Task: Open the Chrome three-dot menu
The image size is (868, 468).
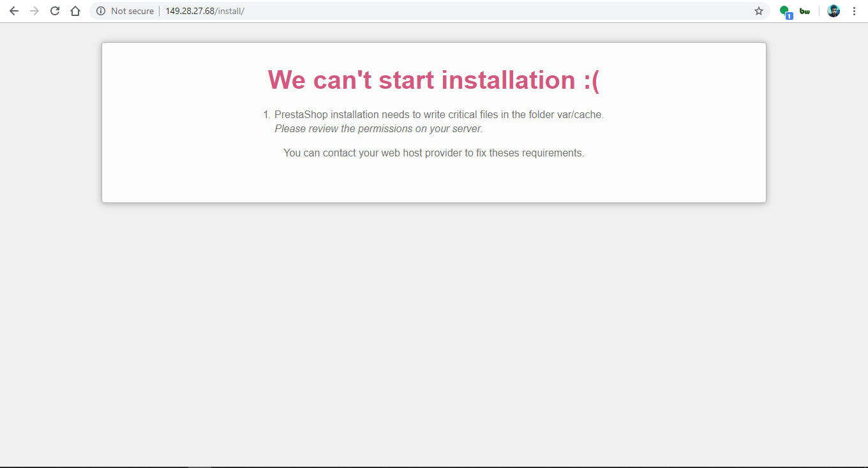Action: point(854,11)
